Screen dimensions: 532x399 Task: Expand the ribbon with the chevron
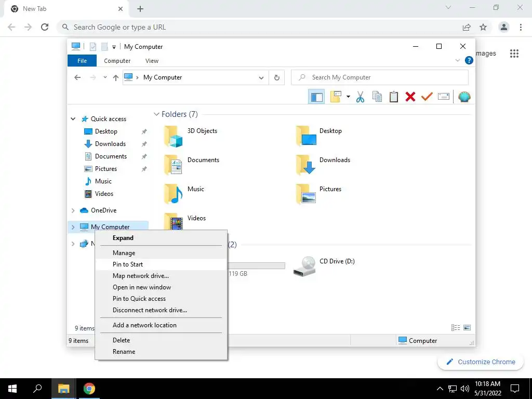tap(457, 60)
